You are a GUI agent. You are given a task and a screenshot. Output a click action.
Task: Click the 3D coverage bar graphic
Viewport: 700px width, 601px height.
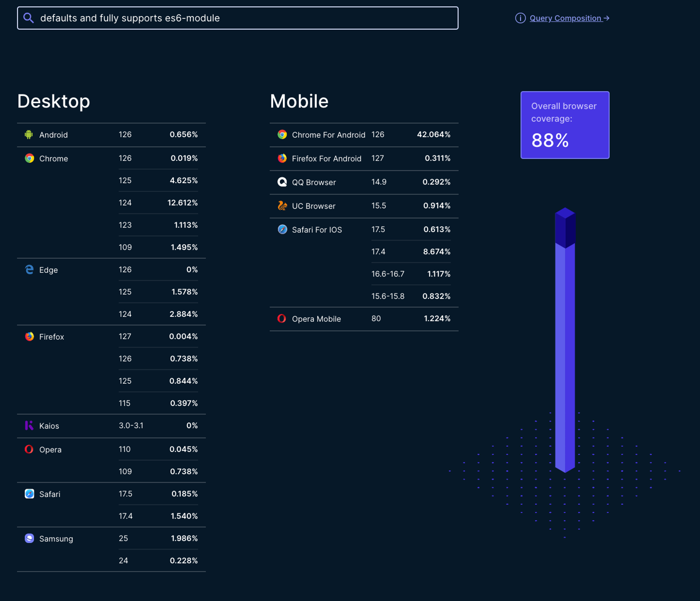565,340
